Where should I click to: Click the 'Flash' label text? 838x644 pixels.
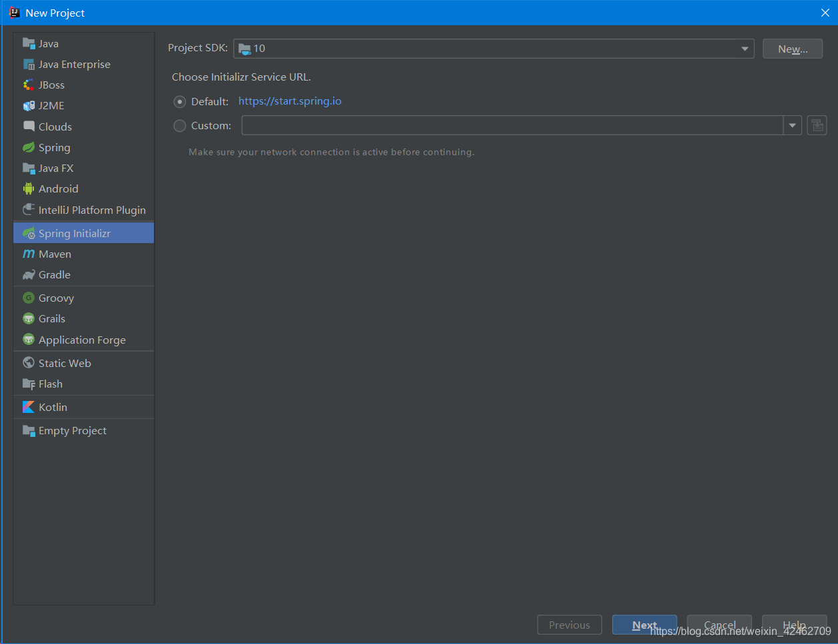point(51,384)
